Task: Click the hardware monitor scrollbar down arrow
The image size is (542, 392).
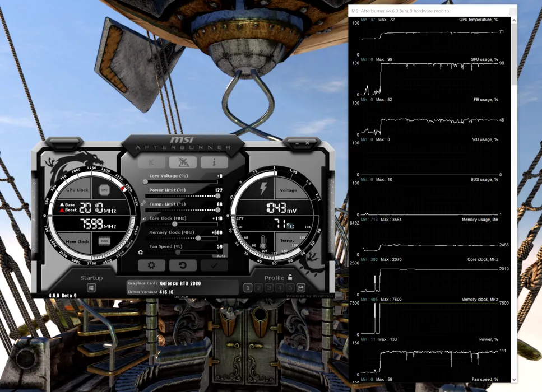Action: click(514, 379)
